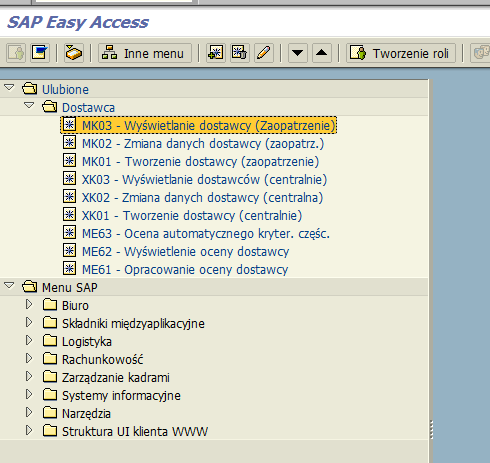The height and width of the screenshot is (463, 490).
Task: Move favorite up with the up arrow
Action: [322, 53]
